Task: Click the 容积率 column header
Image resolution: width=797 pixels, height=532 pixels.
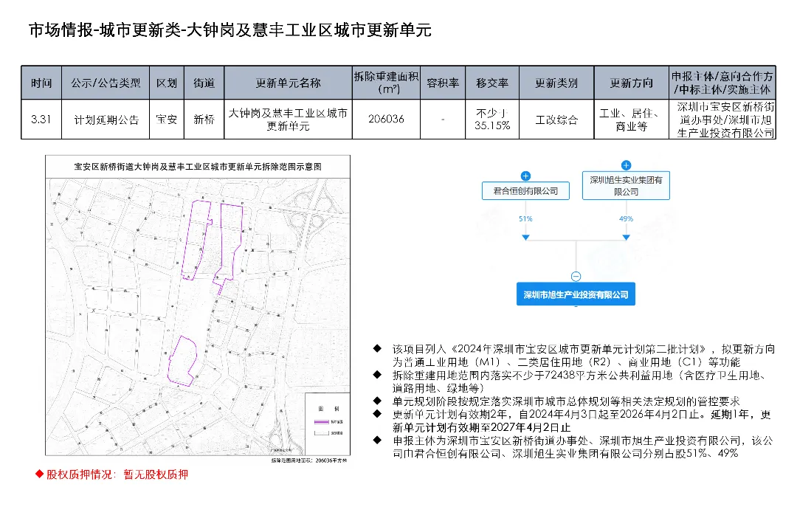Action: 443,83
